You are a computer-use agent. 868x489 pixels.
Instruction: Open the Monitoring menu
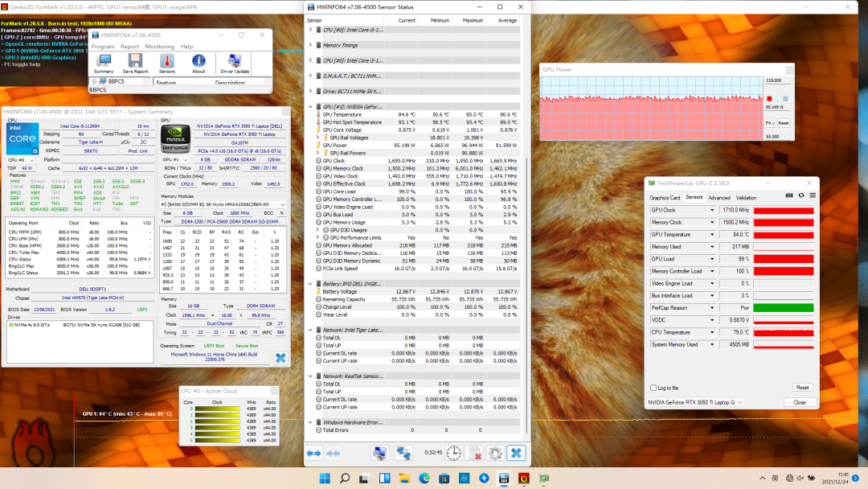click(x=159, y=47)
